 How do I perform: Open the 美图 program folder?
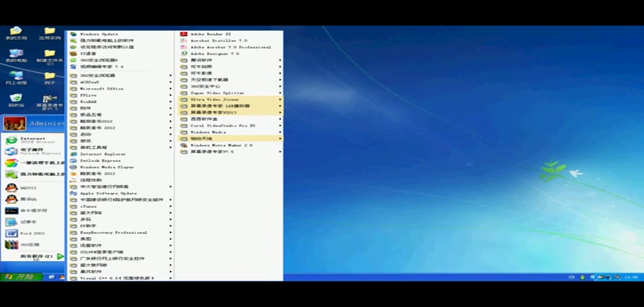pos(120,239)
